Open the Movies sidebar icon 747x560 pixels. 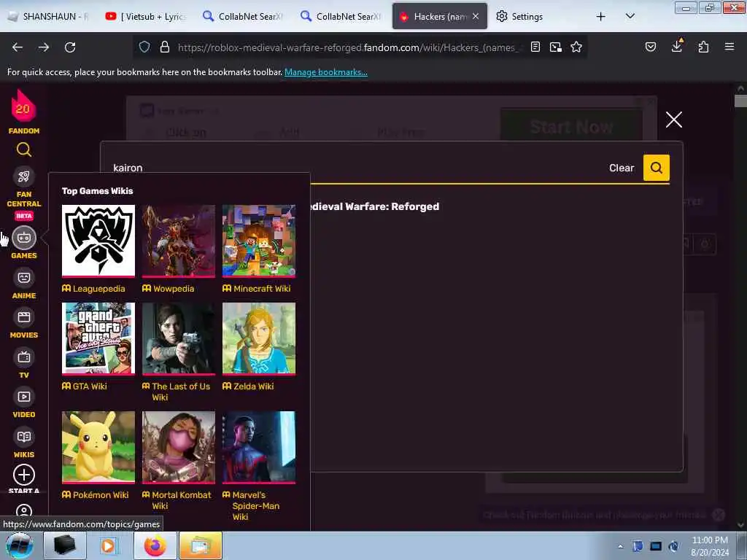pos(24,317)
